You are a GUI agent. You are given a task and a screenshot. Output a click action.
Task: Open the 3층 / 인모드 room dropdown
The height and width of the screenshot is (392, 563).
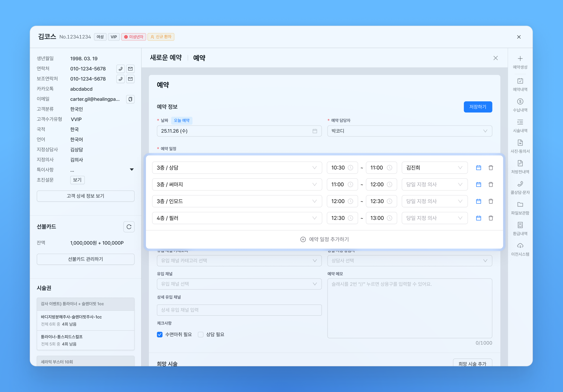[237, 201]
